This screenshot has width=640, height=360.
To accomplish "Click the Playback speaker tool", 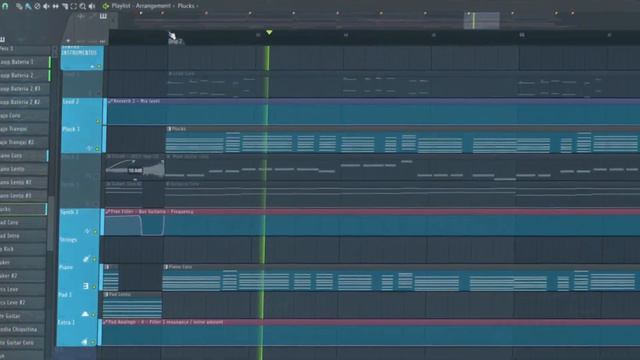I will pos(92,6).
